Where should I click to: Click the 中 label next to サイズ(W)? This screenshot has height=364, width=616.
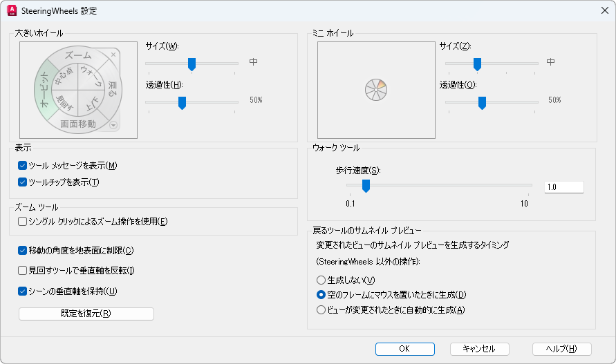point(254,61)
